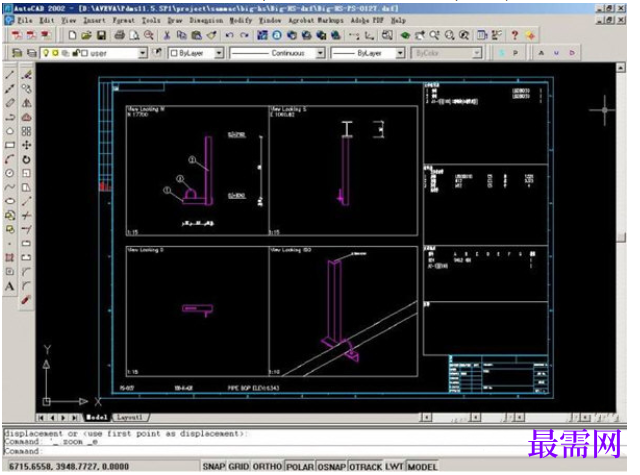This screenshot has width=640, height=475.
Task: Expand the layer 'user' dropdown
Action: pos(142,53)
